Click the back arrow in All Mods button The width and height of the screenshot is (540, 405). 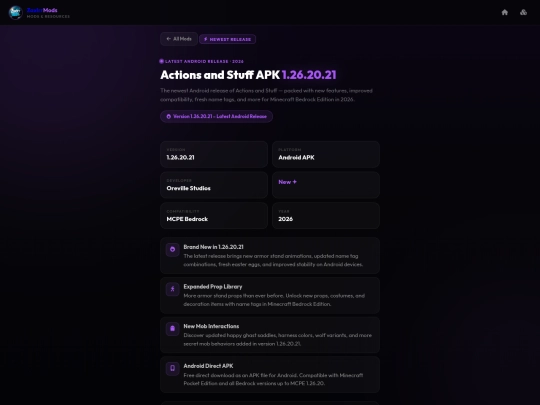pyautogui.click(x=168, y=39)
